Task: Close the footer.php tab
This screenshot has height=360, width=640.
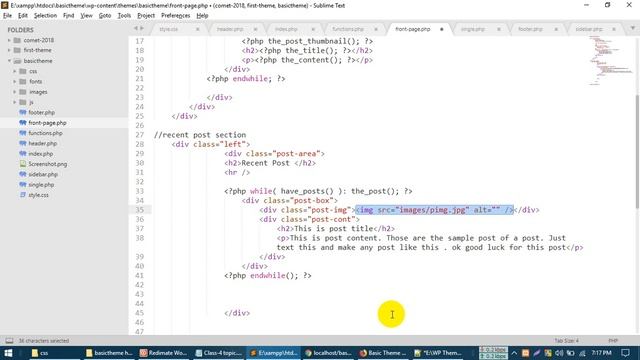Action: tap(556, 29)
